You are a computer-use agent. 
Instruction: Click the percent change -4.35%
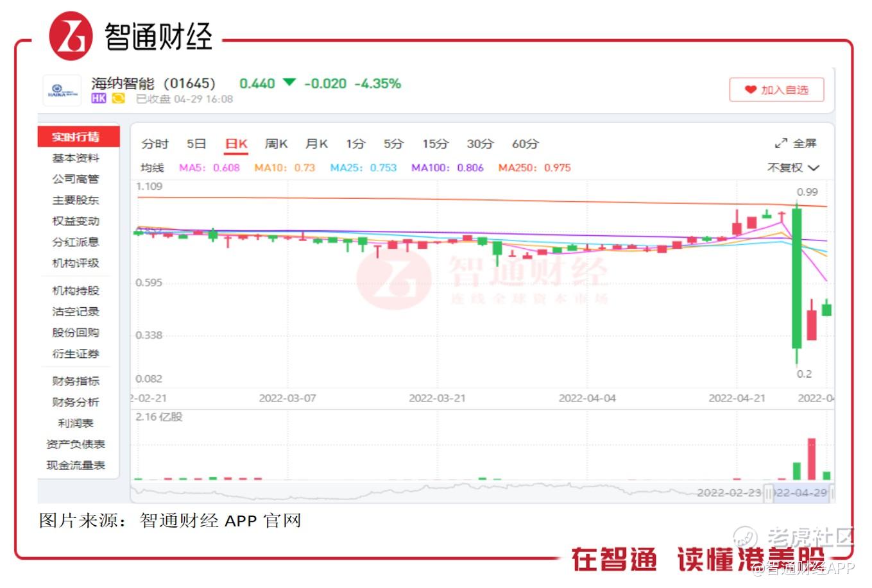[x=378, y=83]
